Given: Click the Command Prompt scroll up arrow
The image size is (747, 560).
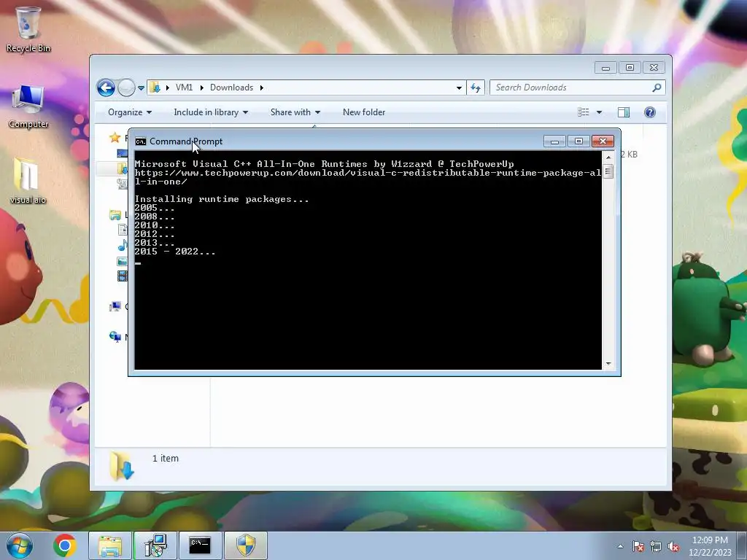Looking at the screenshot, I should (x=608, y=157).
